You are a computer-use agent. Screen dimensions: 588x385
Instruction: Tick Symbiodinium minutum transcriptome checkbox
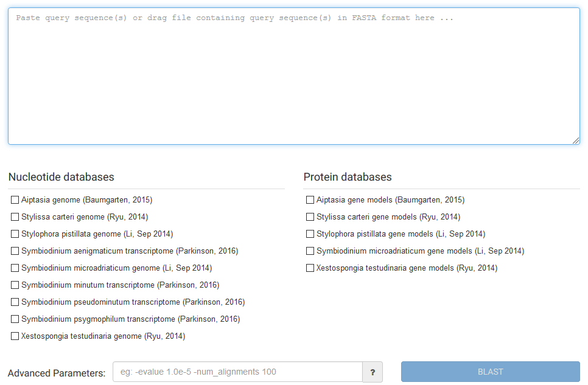(15, 285)
